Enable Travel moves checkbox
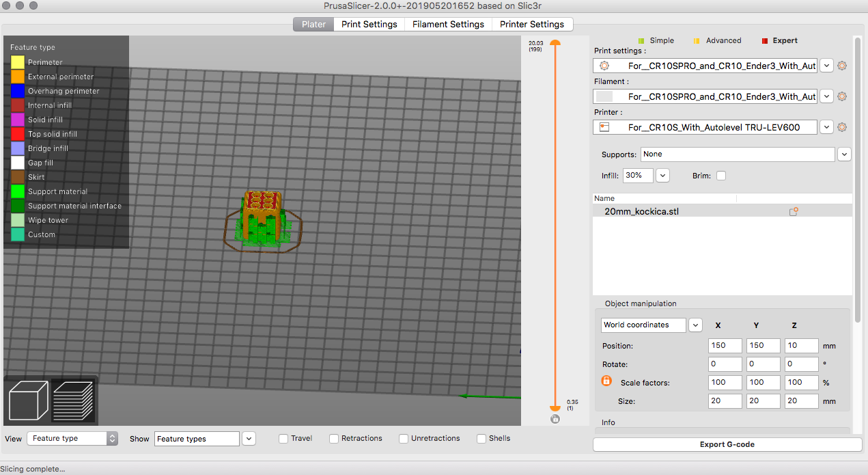Viewport: 868px width, 475px height. coord(283,439)
